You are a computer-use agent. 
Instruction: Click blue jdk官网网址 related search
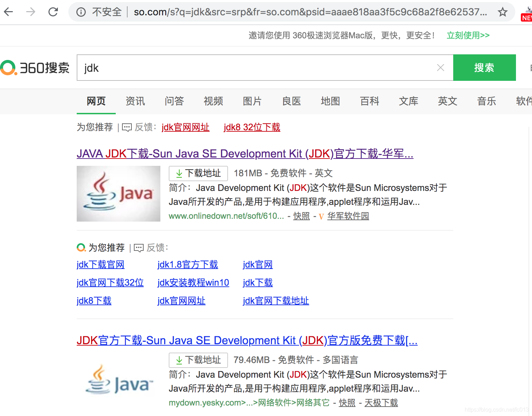[x=181, y=301]
